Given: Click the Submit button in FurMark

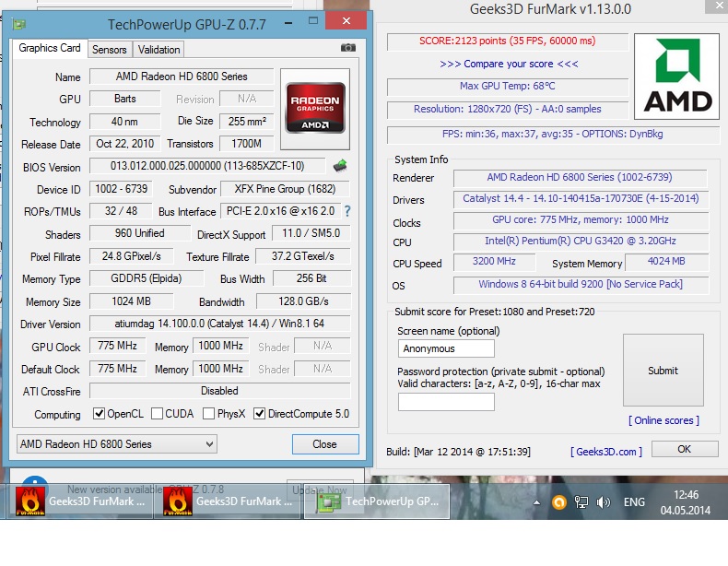Looking at the screenshot, I should (663, 370).
